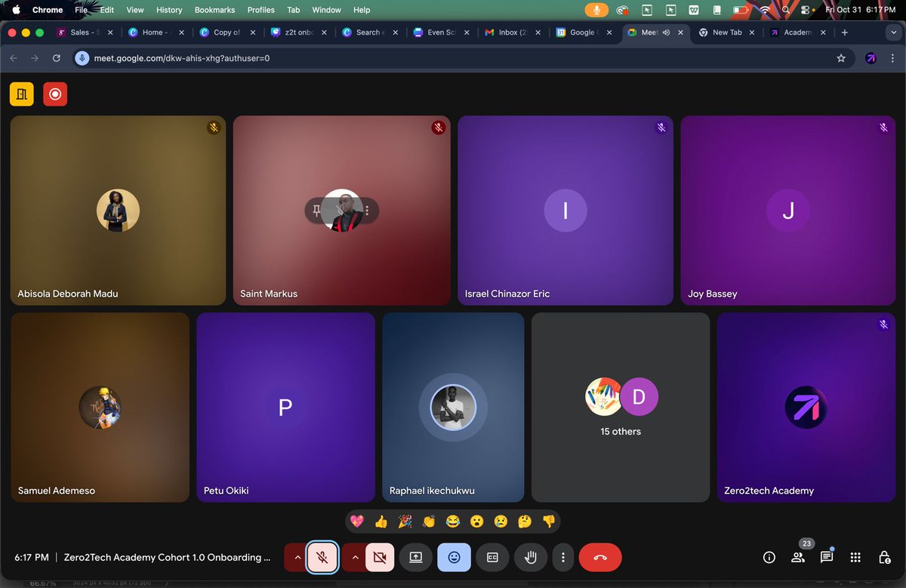The width and height of the screenshot is (906, 588).
Task: Open the 15 others tile
Action: (621, 408)
